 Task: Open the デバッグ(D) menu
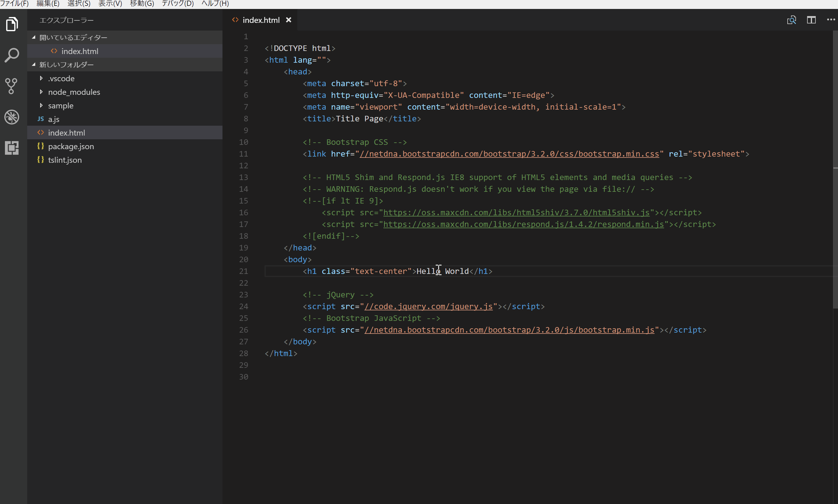[177, 4]
